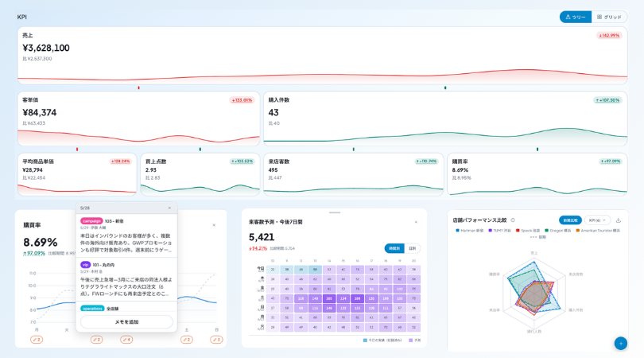Viewport: 644px width, 358px height.
Task: Close the 5/28 memo popup
Action: pos(169,208)
